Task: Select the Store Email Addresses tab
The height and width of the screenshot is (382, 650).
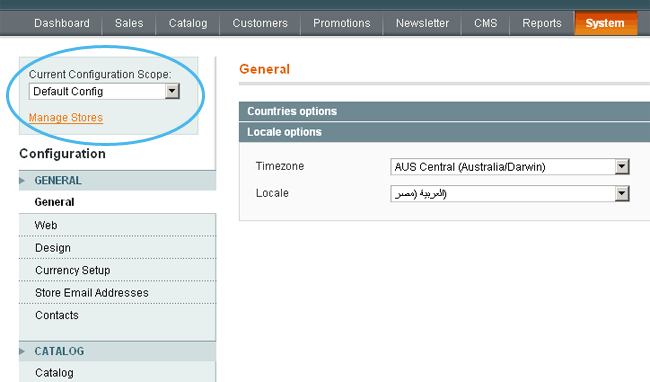Action: tap(117, 293)
